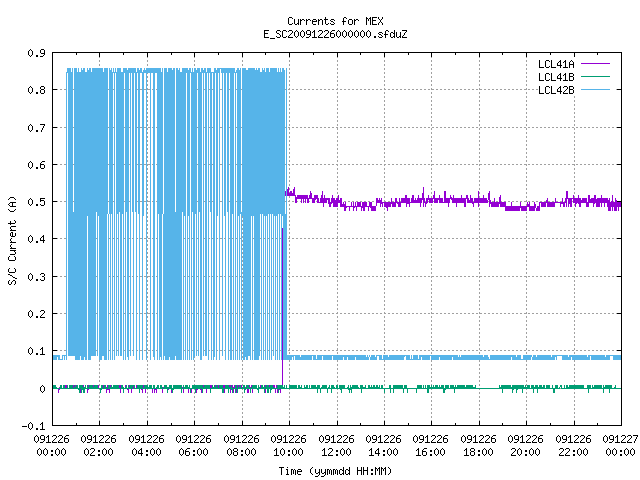Click the 091226 10:00 time tick label

289,446
